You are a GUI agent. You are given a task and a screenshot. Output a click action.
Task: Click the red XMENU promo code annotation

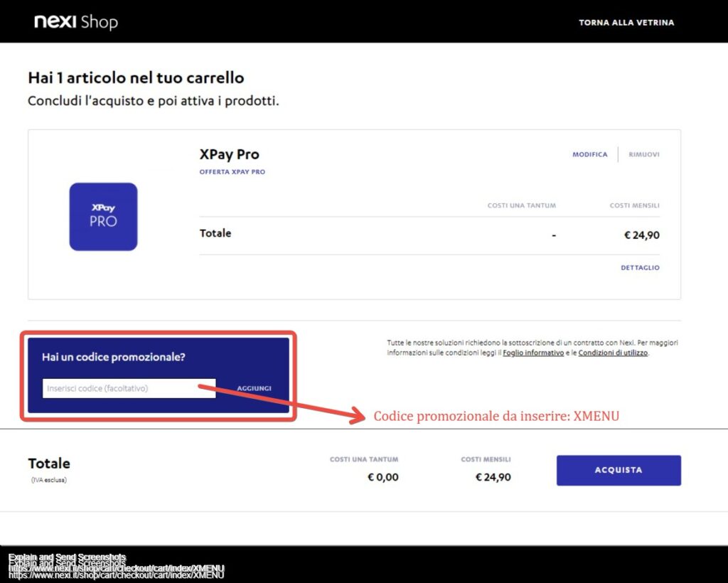(x=496, y=416)
